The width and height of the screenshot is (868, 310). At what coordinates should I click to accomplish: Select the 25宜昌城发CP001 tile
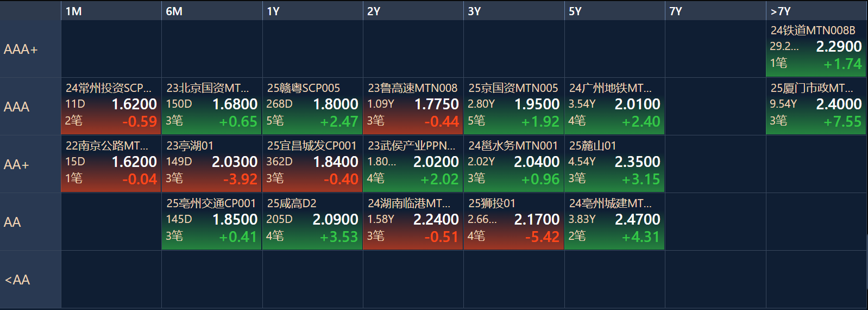coord(312,164)
